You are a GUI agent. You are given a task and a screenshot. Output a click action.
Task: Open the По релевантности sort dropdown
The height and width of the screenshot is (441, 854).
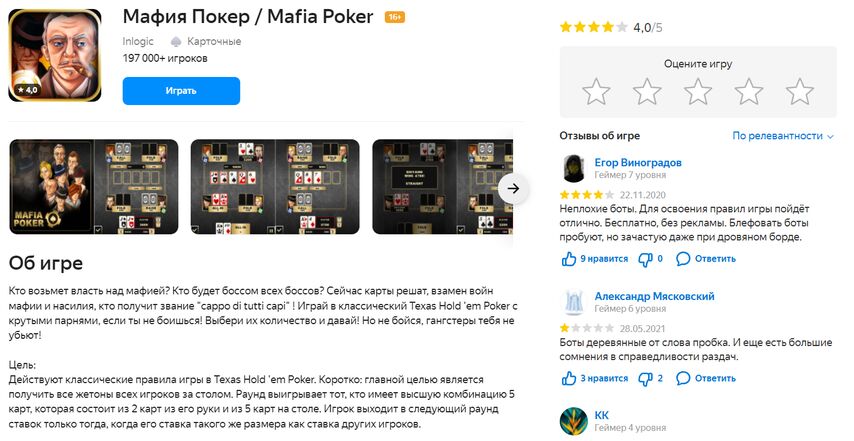783,136
